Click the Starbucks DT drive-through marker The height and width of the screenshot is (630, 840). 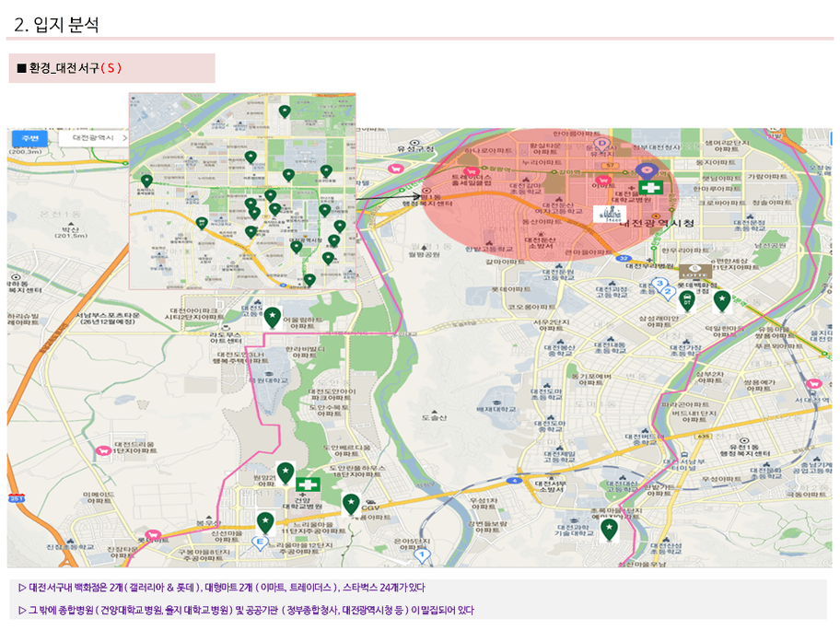(x=686, y=301)
